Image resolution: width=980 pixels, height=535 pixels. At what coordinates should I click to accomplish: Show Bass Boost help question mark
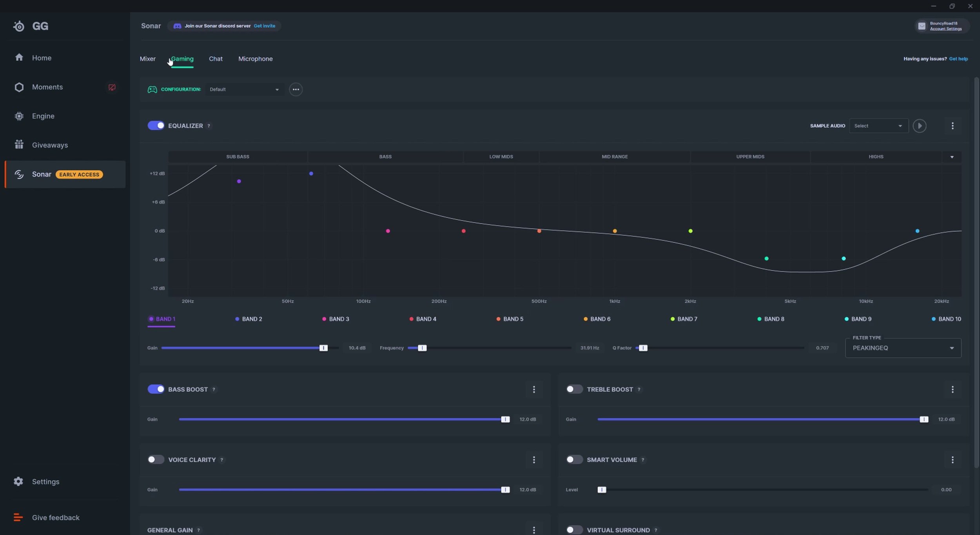click(x=214, y=389)
